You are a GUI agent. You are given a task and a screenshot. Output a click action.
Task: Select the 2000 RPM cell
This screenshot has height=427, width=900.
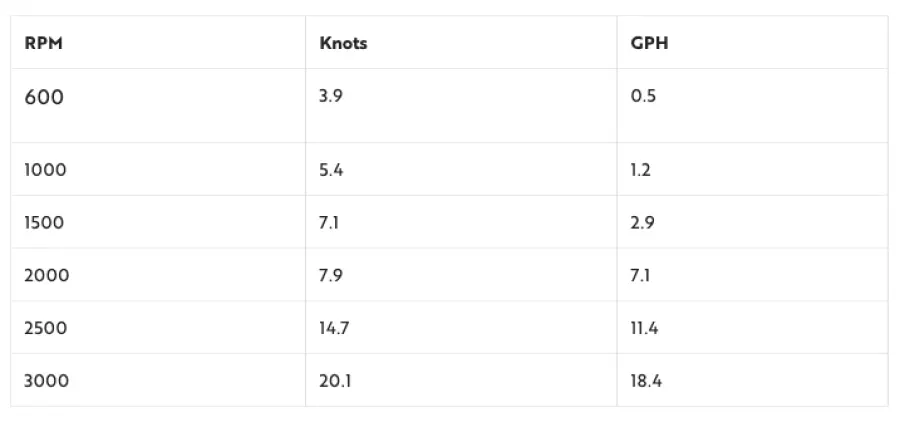click(x=46, y=275)
